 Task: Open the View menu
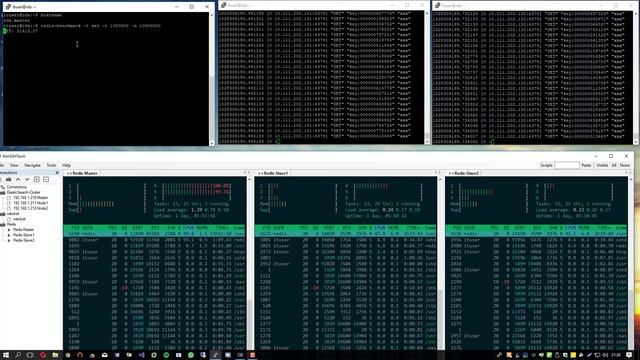tap(14, 165)
